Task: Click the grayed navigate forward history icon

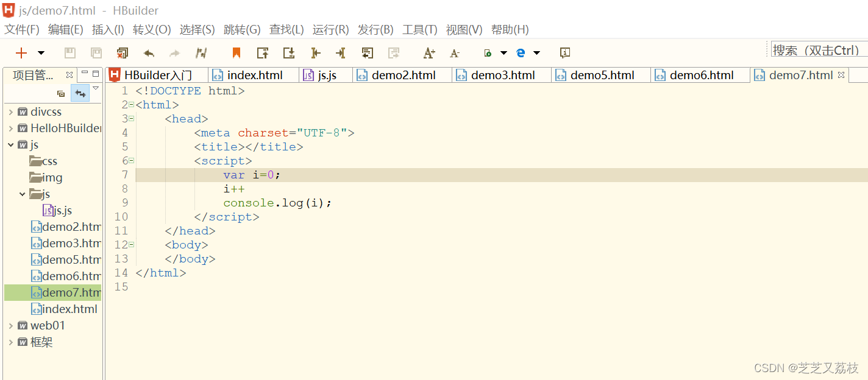Action: pyautogui.click(x=394, y=53)
